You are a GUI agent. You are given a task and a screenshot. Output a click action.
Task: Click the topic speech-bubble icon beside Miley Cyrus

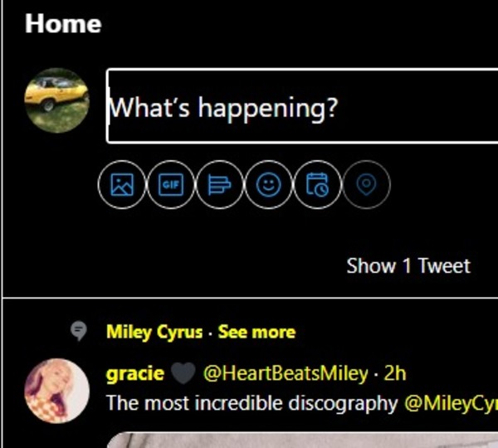tap(79, 332)
